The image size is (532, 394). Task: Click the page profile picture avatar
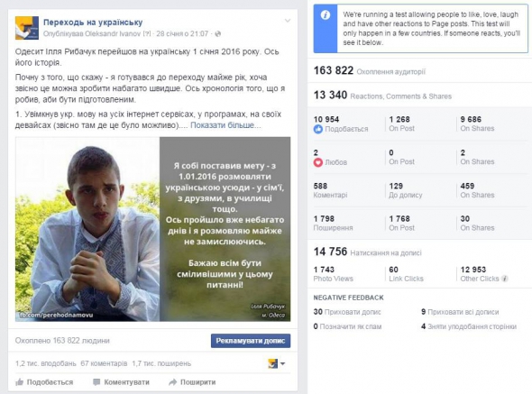27,28
